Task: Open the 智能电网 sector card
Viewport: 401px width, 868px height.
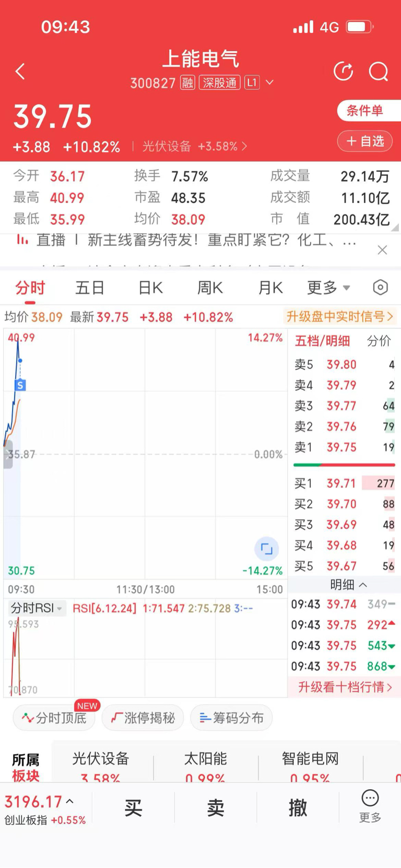Action: (310, 766)
